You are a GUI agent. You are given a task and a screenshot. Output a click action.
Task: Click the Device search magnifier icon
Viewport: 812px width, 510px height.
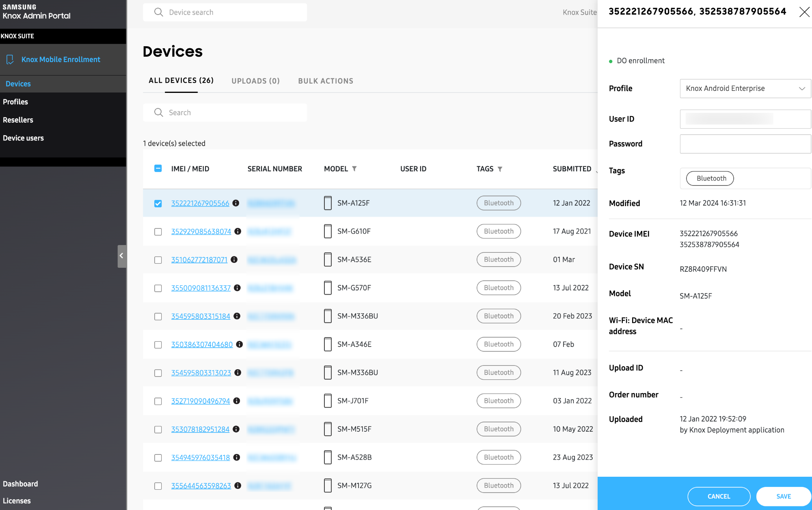tap(159, 12)
